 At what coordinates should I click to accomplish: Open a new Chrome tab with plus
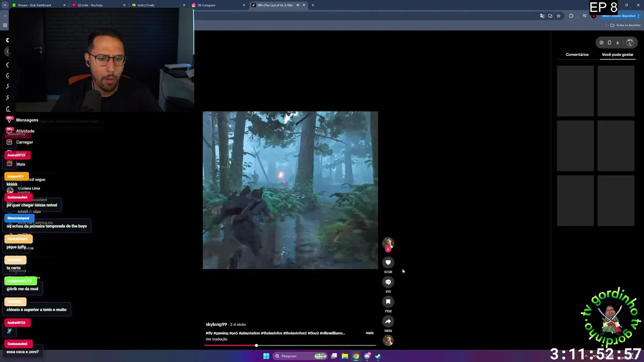point(312,5)
